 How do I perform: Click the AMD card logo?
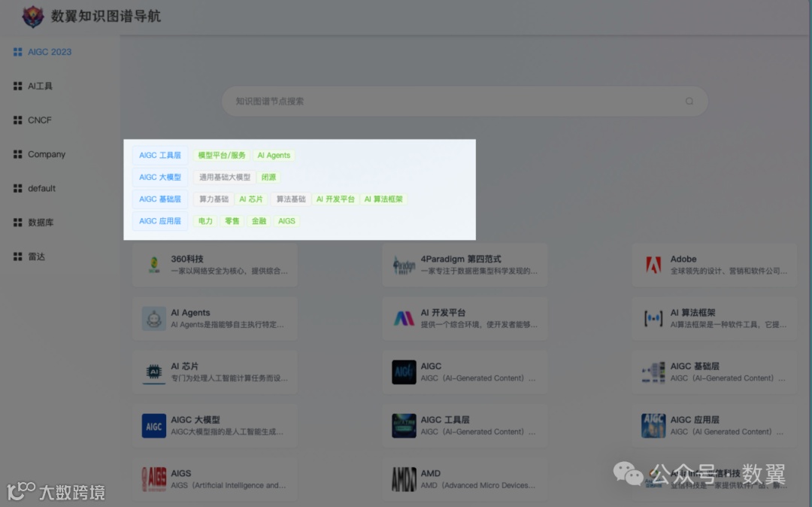404,479
